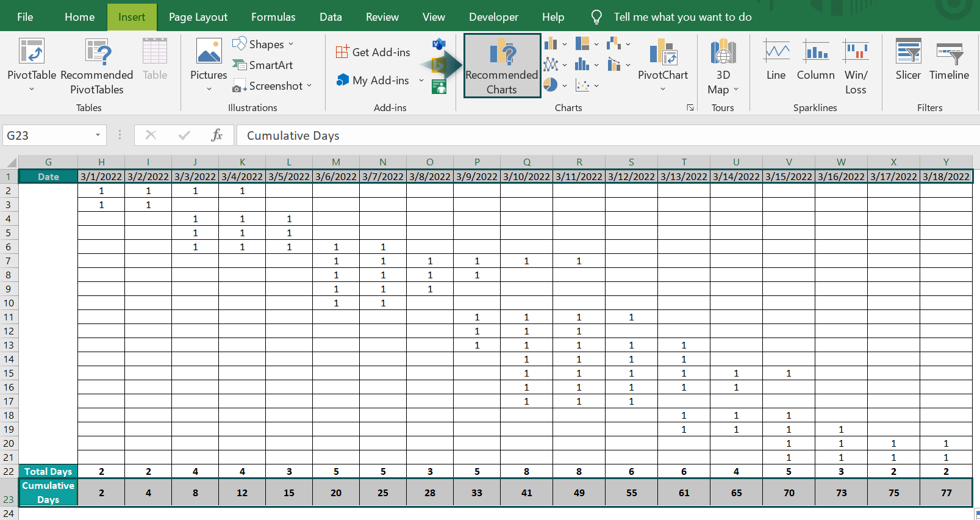Click the Tell me search field
This screenshot has height=520, width=980.
pos(682,17)
